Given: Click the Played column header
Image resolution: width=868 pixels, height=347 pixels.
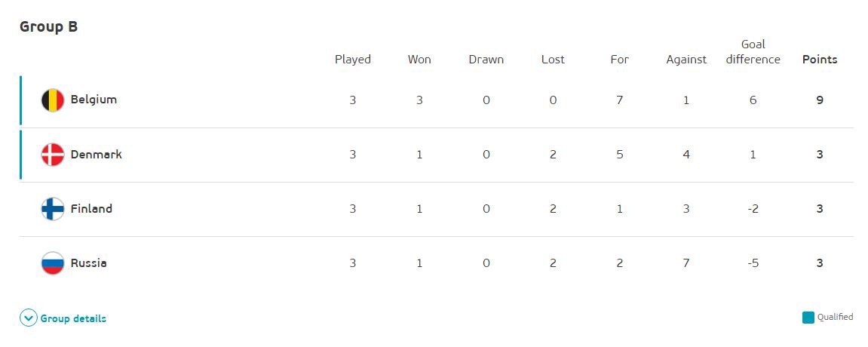Looking at the screenshot, I should [x=353, y=60].
